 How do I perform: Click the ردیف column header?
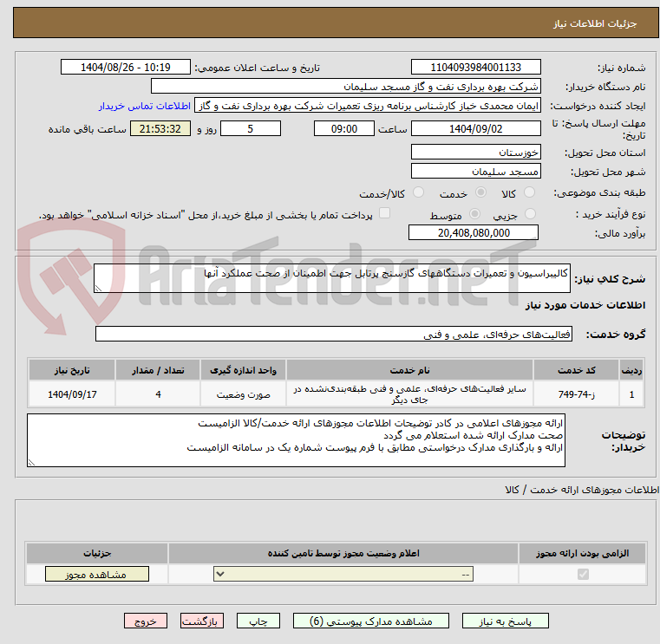click(x=631, y=370)
